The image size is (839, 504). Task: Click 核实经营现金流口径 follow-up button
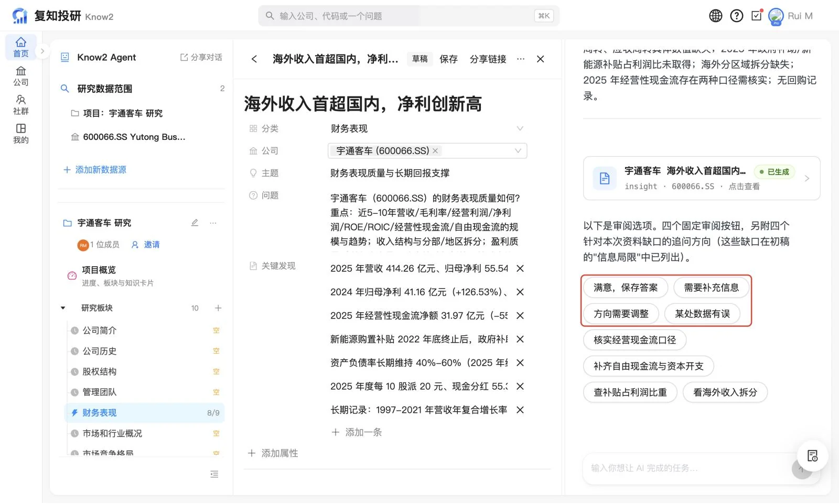pyautogui.click(x=635, y=340)
